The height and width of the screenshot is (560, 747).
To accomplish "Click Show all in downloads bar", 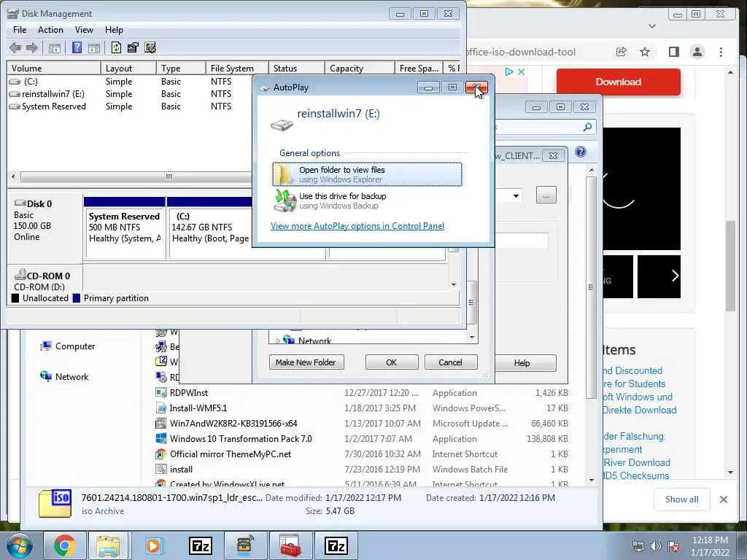I will [x=682, y=499].
